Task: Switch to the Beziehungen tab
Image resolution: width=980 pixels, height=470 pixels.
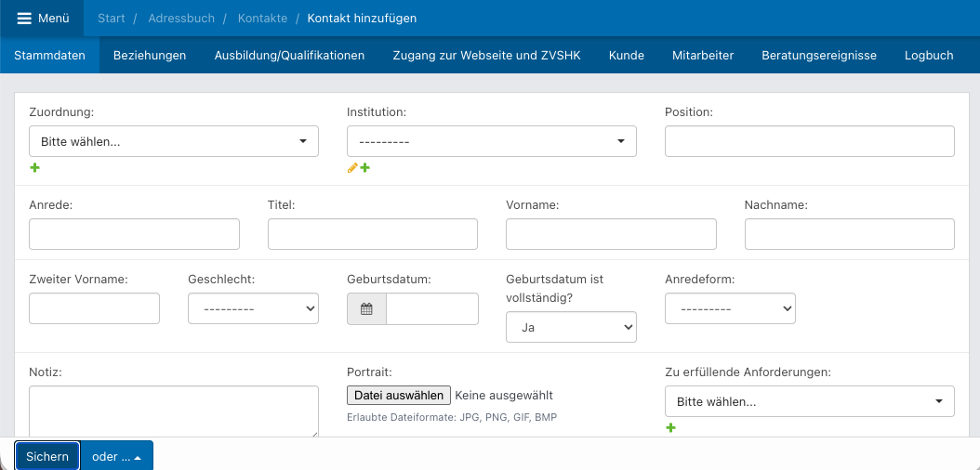Action: [150, 55]
